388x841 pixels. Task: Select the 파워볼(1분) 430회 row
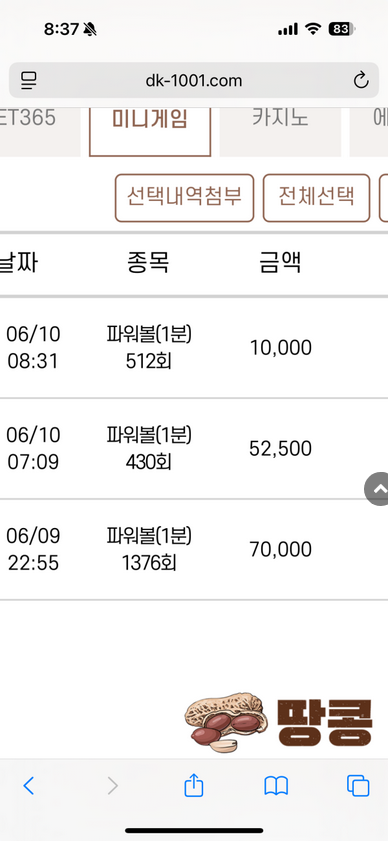(194, 448)
